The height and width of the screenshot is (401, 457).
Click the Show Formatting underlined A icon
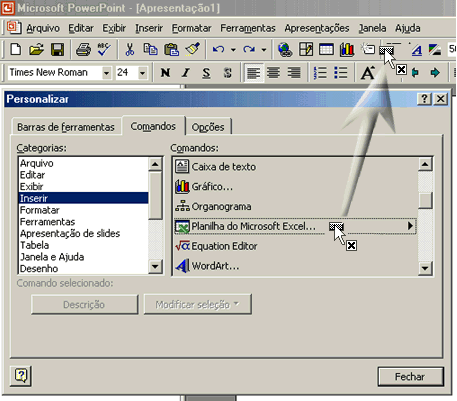[416, 50]
